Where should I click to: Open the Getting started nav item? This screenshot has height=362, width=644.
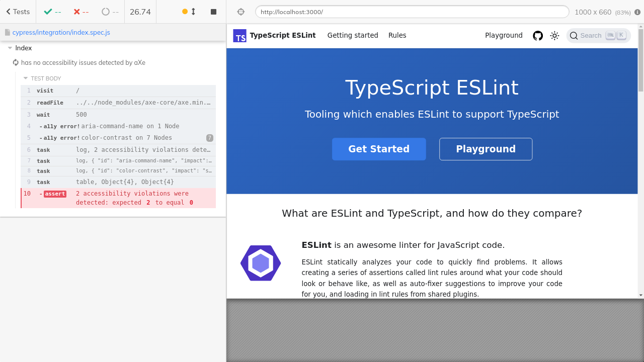point(353,35)
